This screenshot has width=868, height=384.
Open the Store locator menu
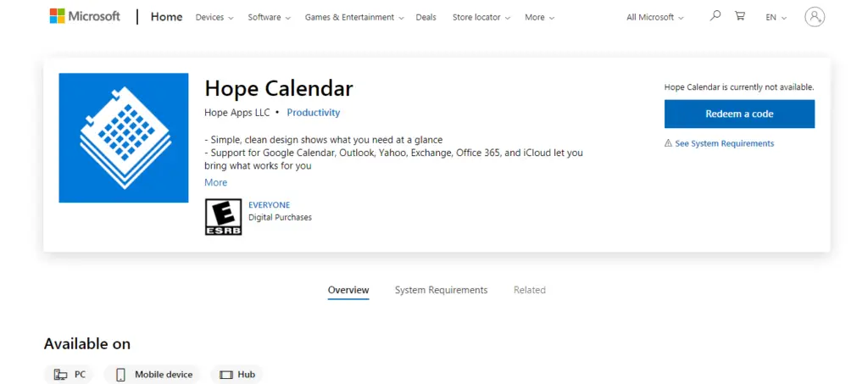click(x=481, y=17)
